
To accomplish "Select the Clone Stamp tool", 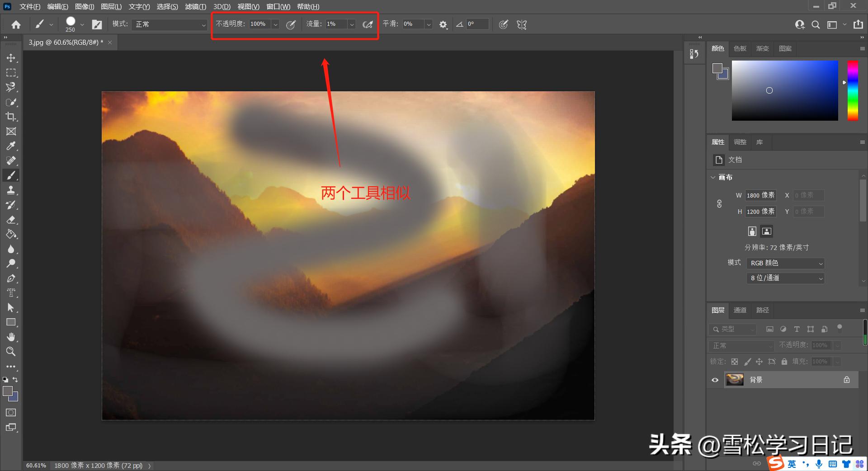I will click(x=11, y=190).
